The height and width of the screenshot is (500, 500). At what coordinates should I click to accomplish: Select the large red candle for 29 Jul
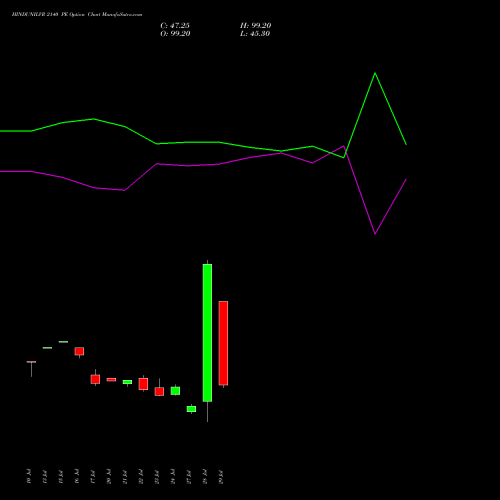tap(223, 343)
